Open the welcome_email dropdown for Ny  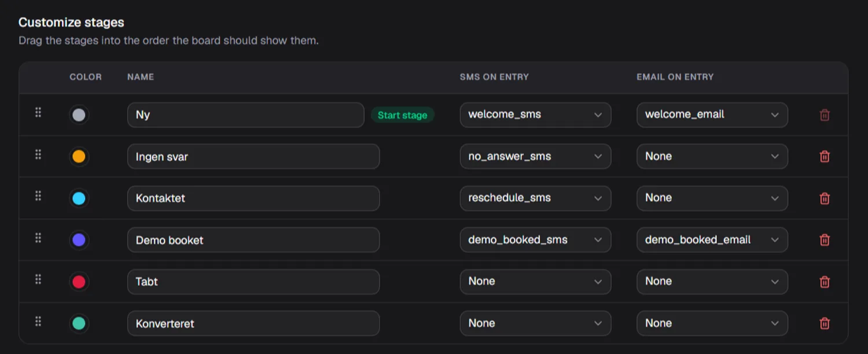coord(712,115)
